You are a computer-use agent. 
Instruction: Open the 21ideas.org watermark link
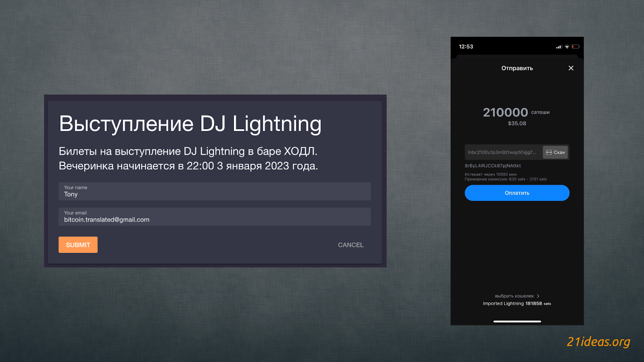pyautogui.click(x=598, y=341)
